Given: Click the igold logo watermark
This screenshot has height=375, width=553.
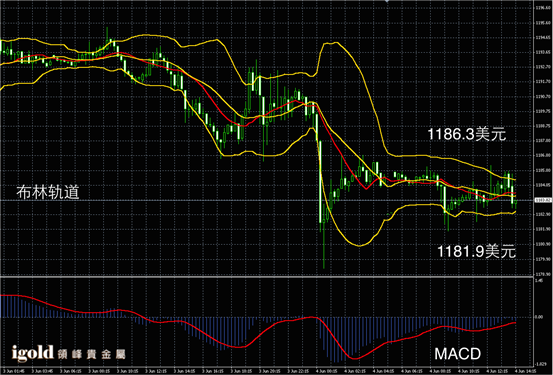Looking at the screenshot, I should 32,353.
